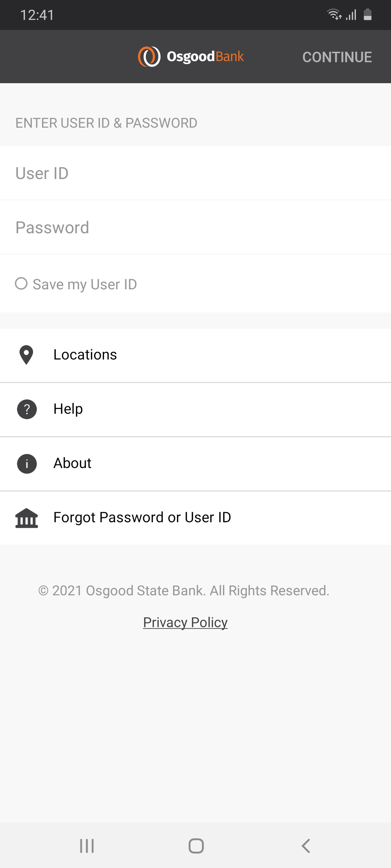391x868 pixels.
Task: Select Forgot Password or User ID
Action: click(195, 518)
